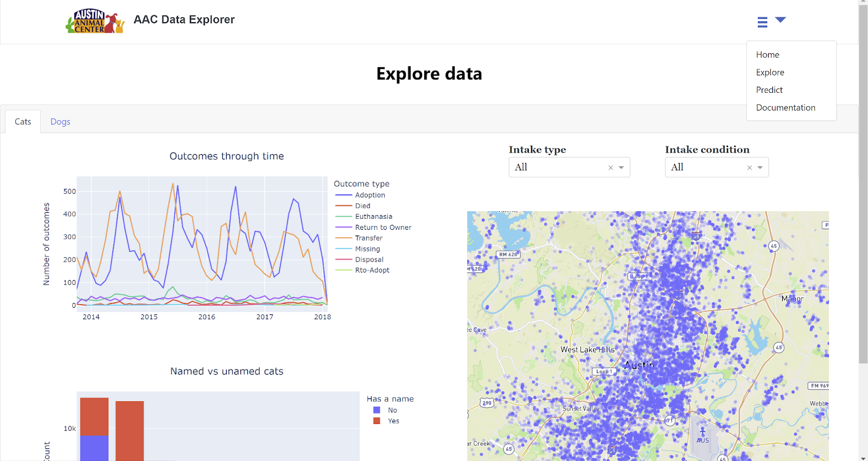Click the Austin Animal Center logo
868x461 pixels.
click(95, 21)
